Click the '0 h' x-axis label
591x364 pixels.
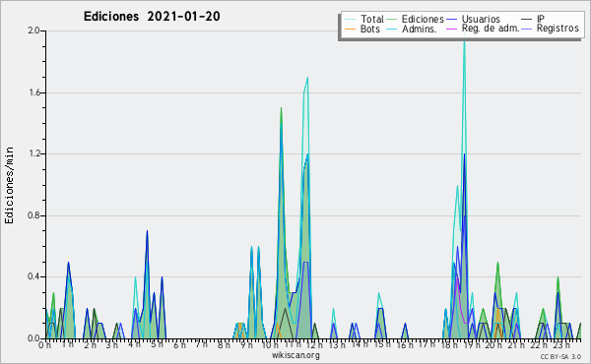[44, 345]
